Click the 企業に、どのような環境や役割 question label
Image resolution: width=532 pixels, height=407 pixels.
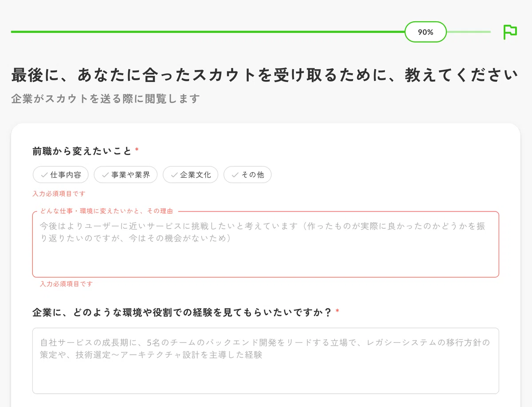click(182, 313)
